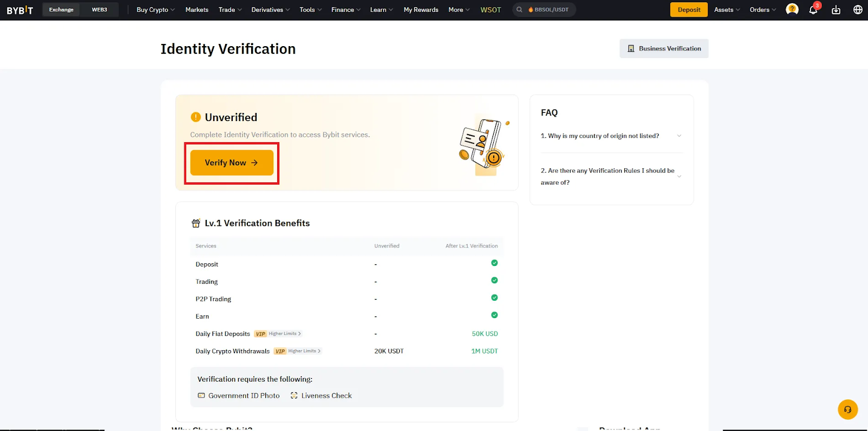Click the VIP badge for Daily Crypto Withdrawals

pyautogui.click(x=280, y=351)
